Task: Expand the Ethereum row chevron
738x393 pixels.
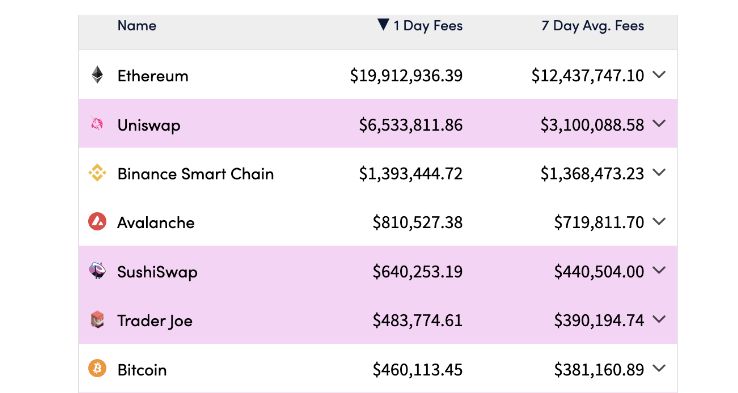Action: pos(659,74)
